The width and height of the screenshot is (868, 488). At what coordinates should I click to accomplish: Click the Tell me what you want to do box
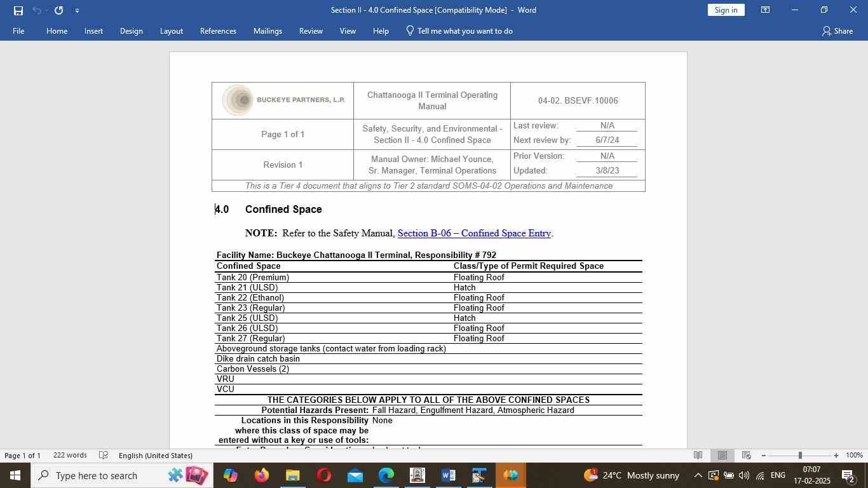point(459,30)
